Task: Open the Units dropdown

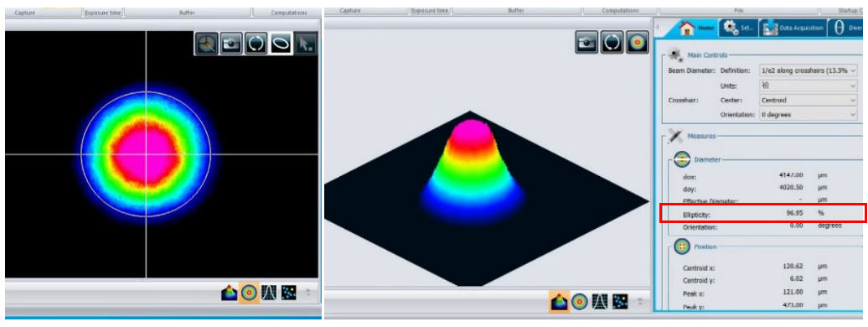Action: [x=809, y=86]
